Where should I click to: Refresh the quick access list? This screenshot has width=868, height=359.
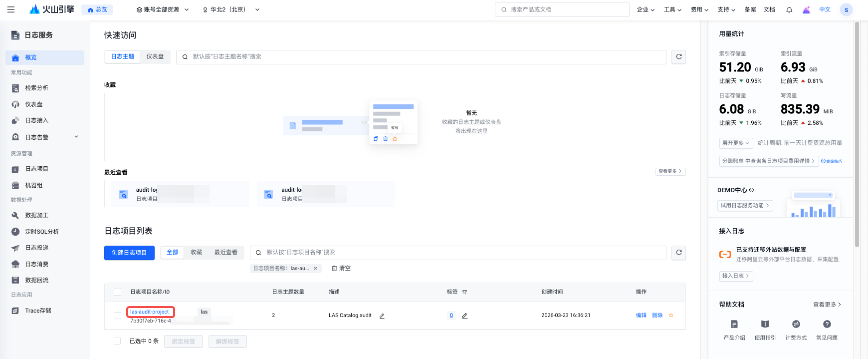[678, 57]
